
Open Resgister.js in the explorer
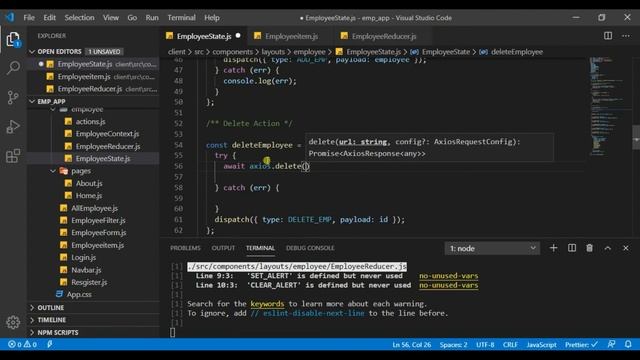point(89,282)
